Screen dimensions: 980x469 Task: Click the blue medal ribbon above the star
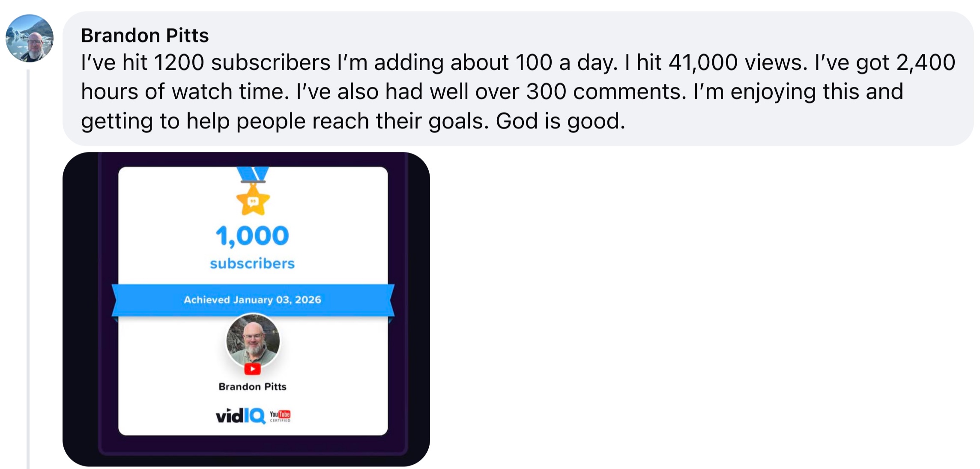click(253, 174)
